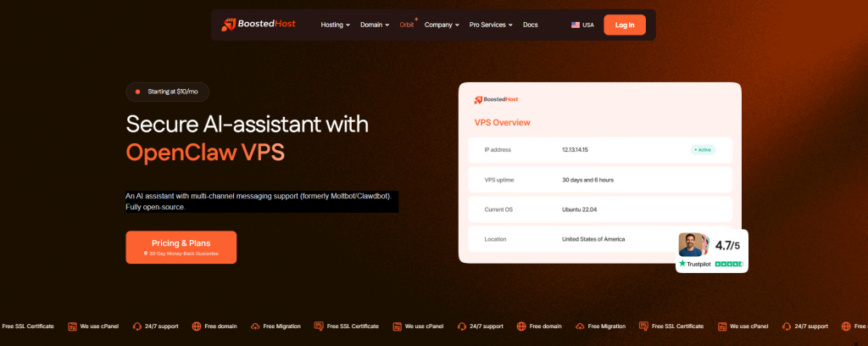Open the Domain dropdown menu
Image resolution: width=868 pixels, height=346 pixels.
375,25
